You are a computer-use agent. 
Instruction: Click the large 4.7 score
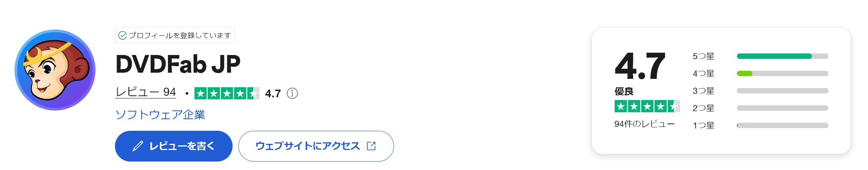[x=640, y=66]
